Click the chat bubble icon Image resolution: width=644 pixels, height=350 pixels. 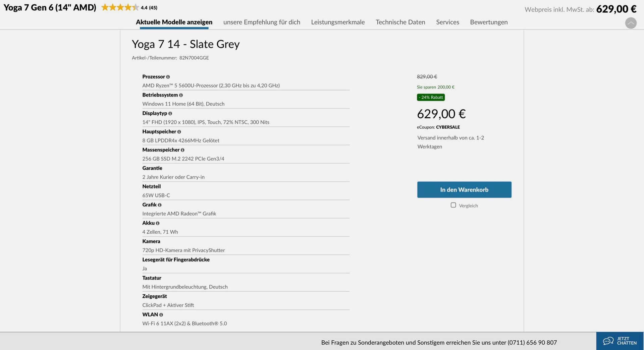tap(608, 341)
